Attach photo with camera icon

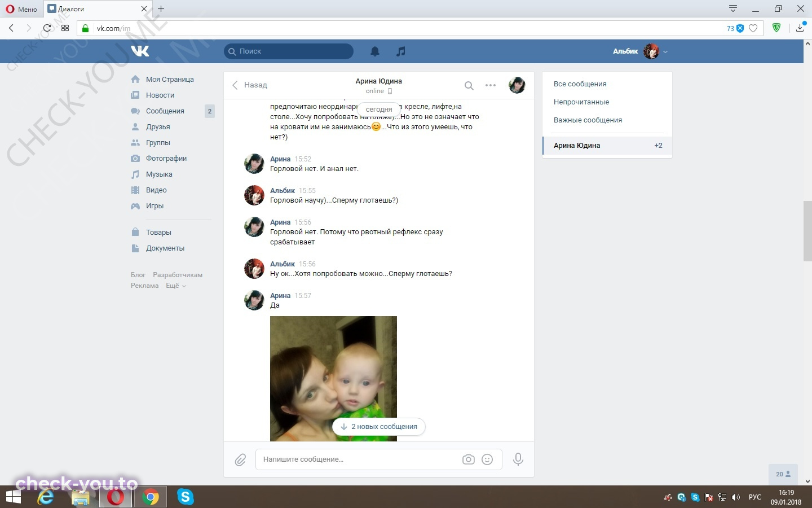pyautogui.click(x=468, y=459)
